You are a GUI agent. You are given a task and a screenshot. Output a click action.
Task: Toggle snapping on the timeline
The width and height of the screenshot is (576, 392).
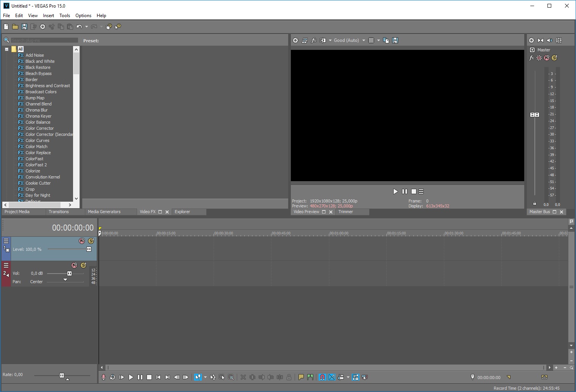[322, 377]
